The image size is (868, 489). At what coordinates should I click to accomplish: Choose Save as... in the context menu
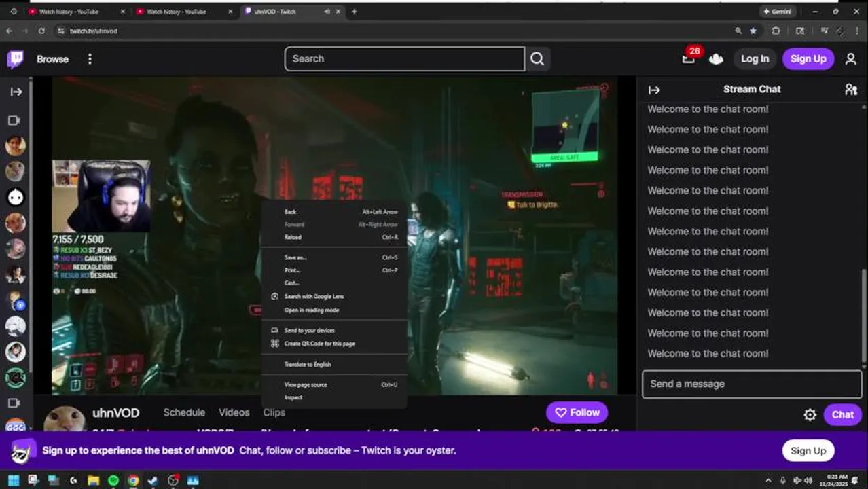tap(334, 257)
